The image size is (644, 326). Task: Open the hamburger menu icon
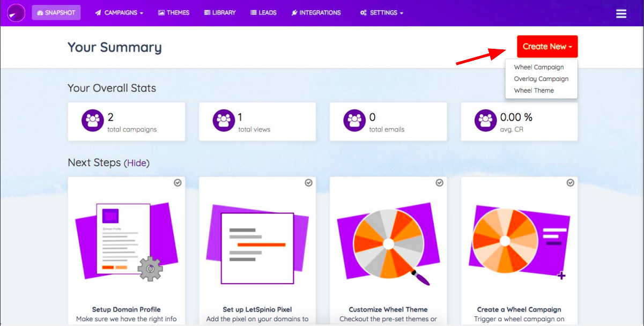(621, 13)
